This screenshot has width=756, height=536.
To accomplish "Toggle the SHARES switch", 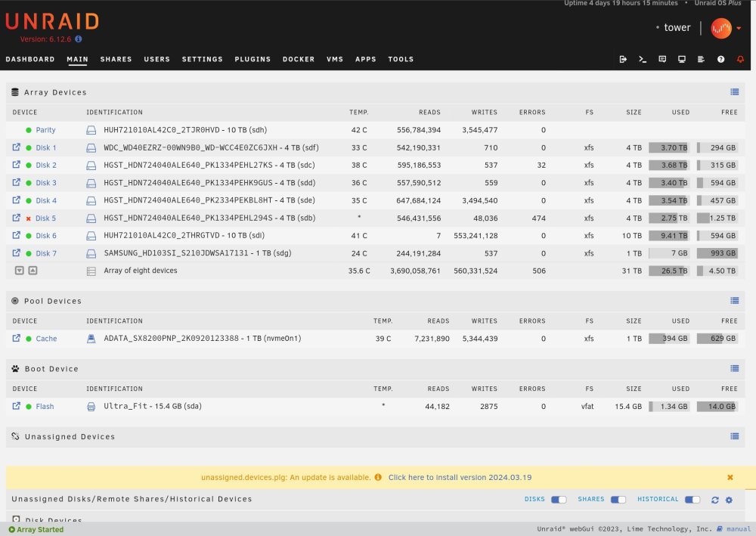I will point(618,500).
